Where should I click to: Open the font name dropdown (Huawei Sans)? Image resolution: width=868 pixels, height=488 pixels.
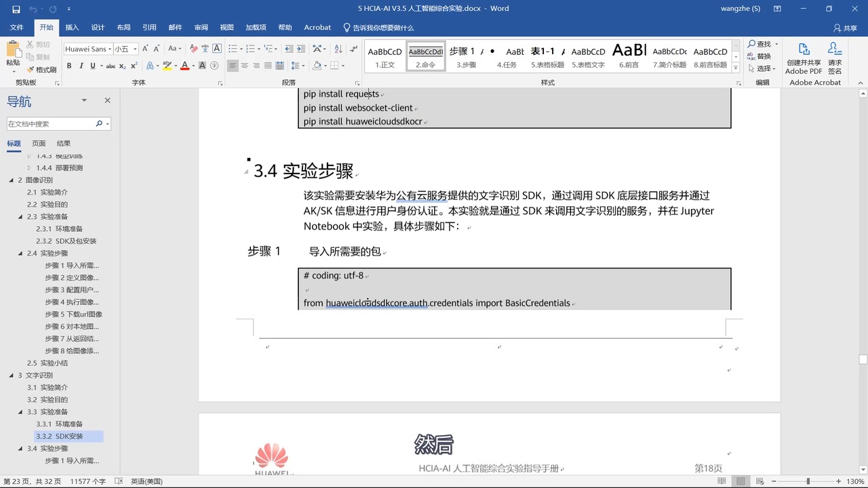click(x=109, y=49)
